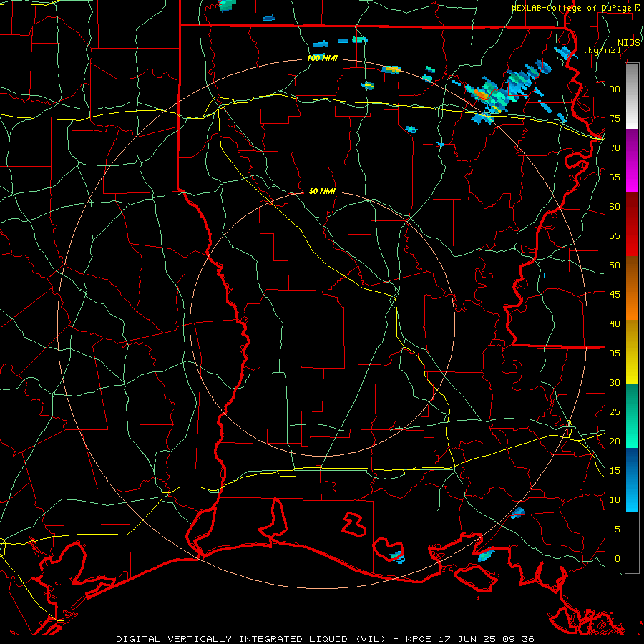Click the teal-green segment of the color scale
644x644 pixels.
(632, 416)
